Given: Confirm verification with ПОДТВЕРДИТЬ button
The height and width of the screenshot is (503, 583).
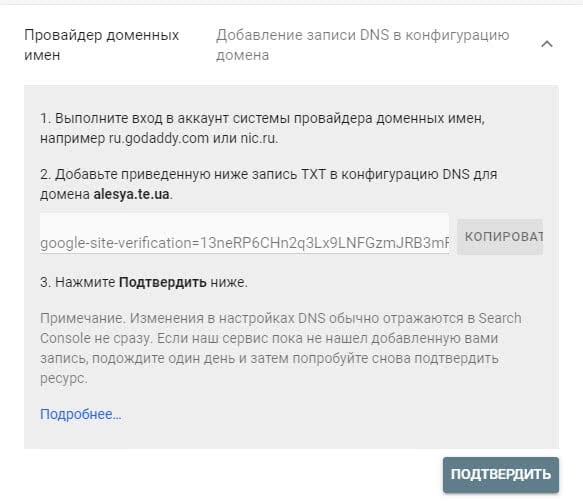Looking at the screenshot, I should pyautogui.click(x=501, y=475).
